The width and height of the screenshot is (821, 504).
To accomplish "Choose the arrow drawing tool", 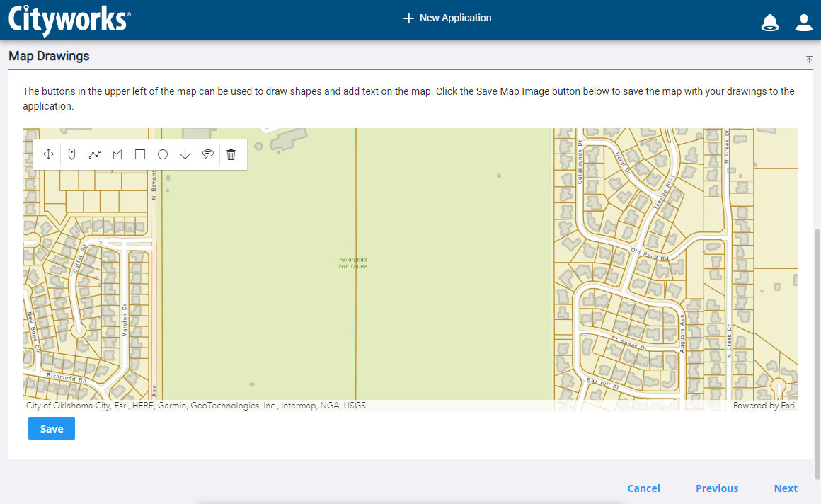I will click(185, 154).
